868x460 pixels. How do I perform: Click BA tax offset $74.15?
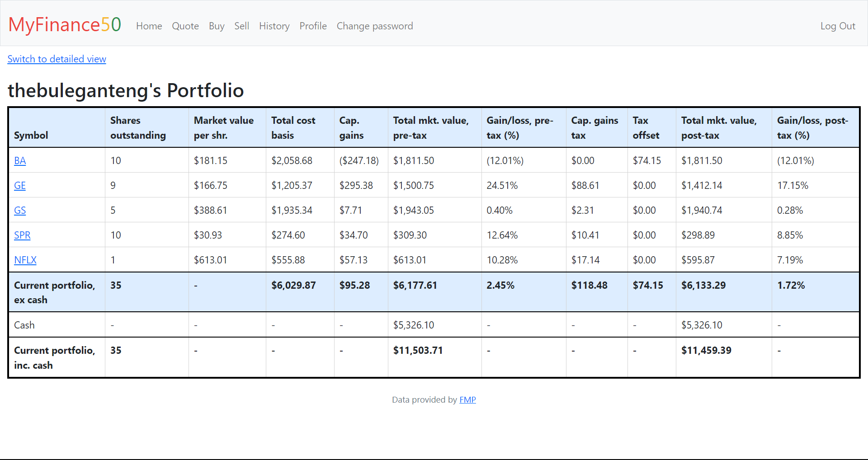(x=647, y=160)
